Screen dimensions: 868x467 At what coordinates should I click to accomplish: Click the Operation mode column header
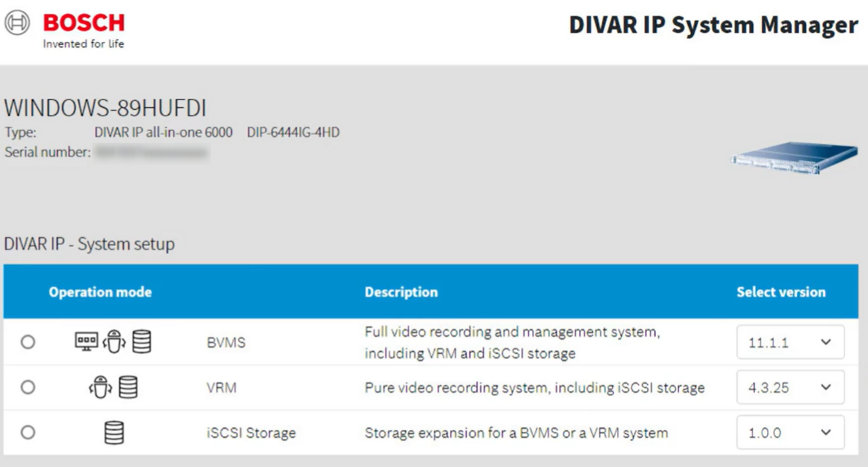click(100, 292)
